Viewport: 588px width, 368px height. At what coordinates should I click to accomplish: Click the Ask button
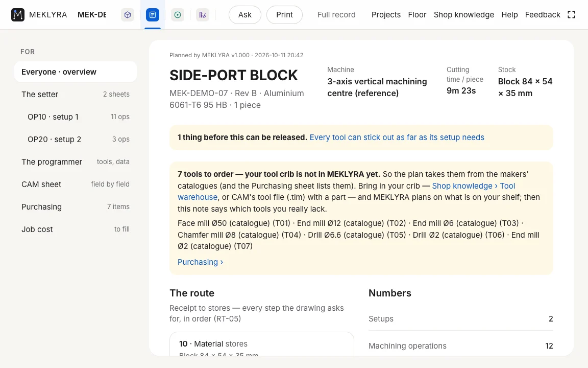point(245,15)
